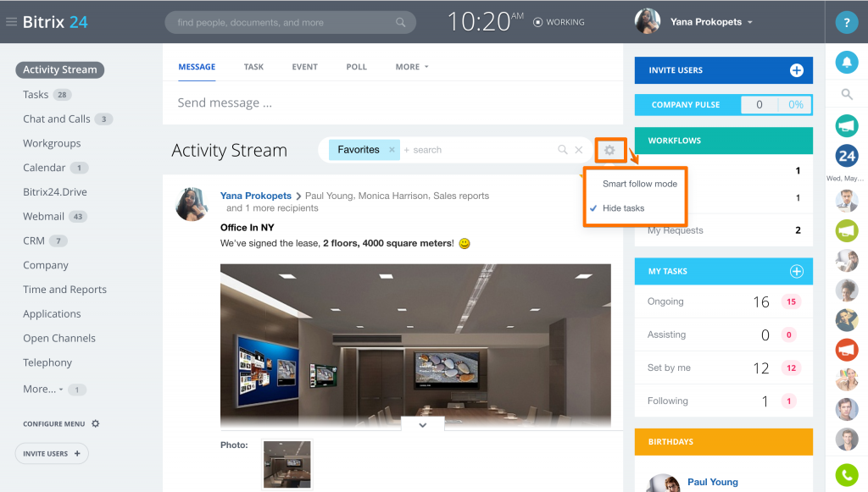The height and width of the screenshot is (492, 868).
Task: Open Tasks in the left menu
Action: coord(36,95)
